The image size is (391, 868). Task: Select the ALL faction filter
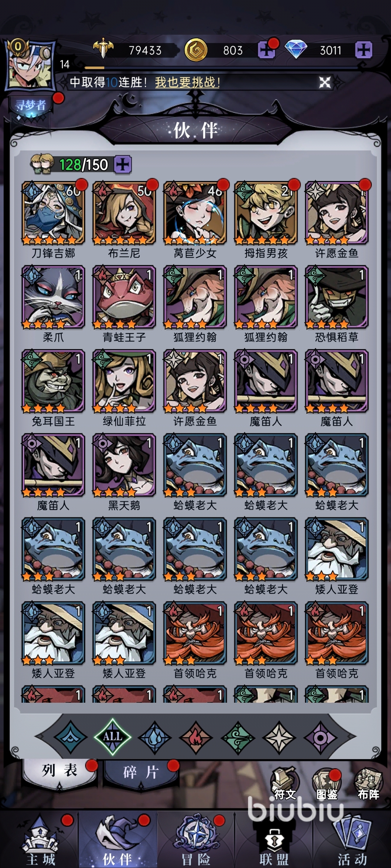point(113,737)
